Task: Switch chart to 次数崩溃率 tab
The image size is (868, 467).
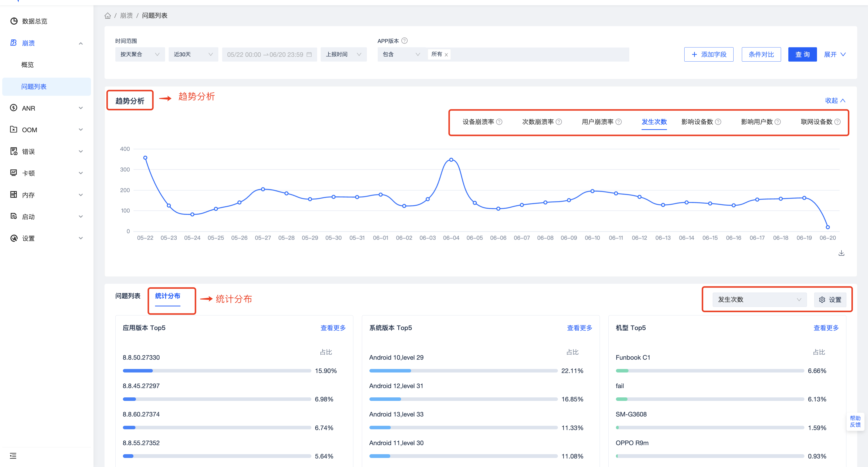Action: 538,122
